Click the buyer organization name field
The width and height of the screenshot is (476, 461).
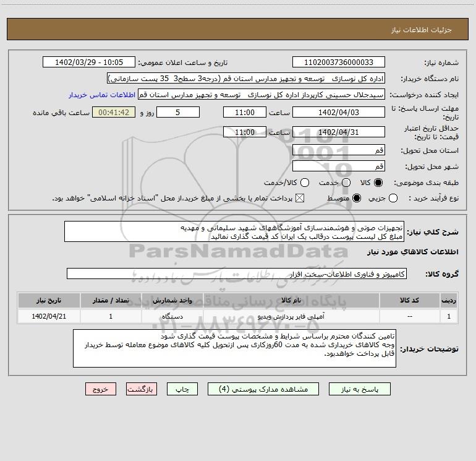tap(246, 79)
